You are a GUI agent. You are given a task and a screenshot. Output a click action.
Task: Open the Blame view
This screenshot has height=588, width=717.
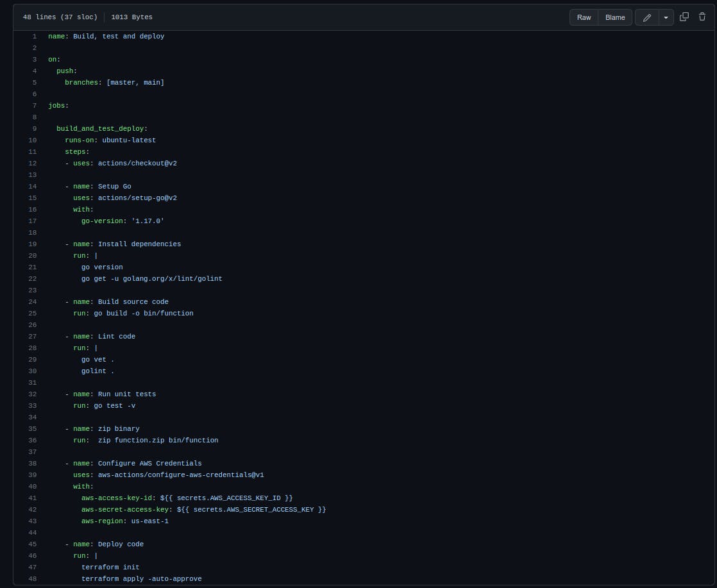[x=614, y=17]
